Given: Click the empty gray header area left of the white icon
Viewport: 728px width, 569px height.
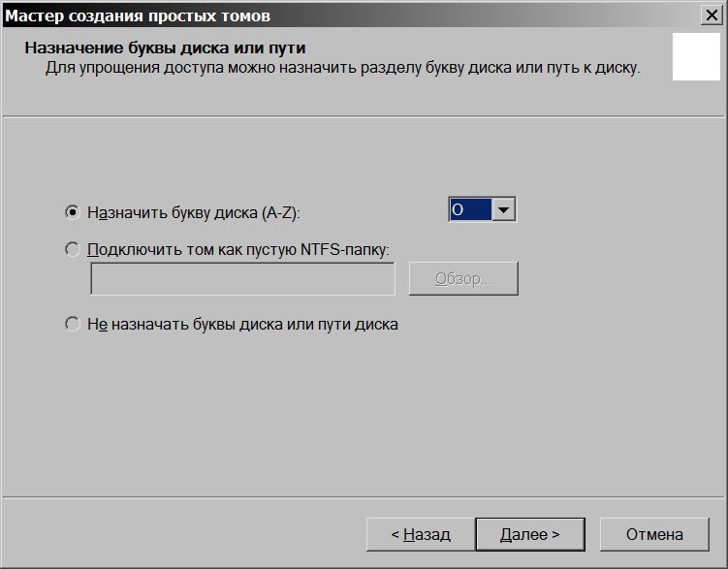Looking at the screenshot, I should tap(582, 95).
